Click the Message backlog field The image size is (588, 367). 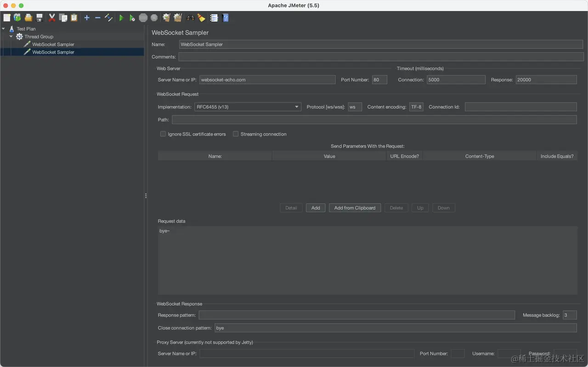coord(570,315)
